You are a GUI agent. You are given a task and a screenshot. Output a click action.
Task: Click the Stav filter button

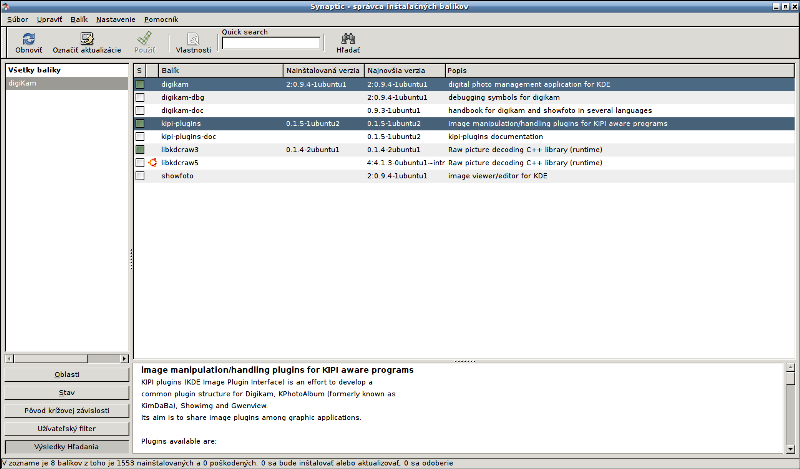coord(67,392)
